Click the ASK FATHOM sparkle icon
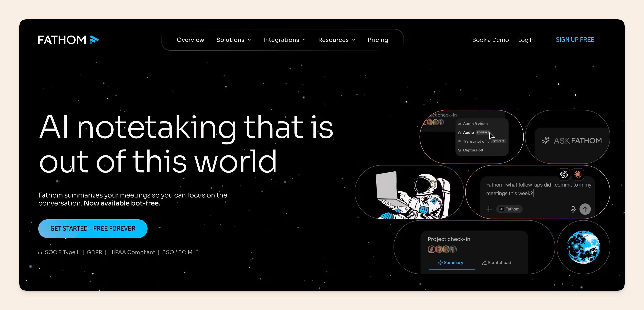Viewport: 644px width, 310px height. [546, 141]
